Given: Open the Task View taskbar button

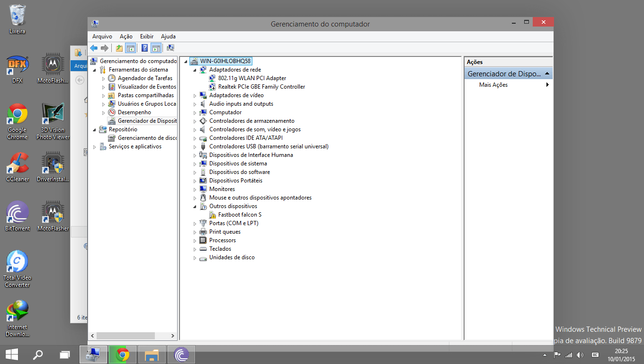Looking at the screenshot, I should tap(65, 354).
